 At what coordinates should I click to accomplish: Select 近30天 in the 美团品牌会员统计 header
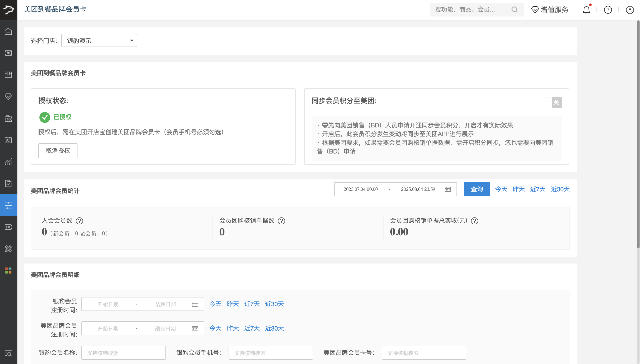tap(560, 189)
